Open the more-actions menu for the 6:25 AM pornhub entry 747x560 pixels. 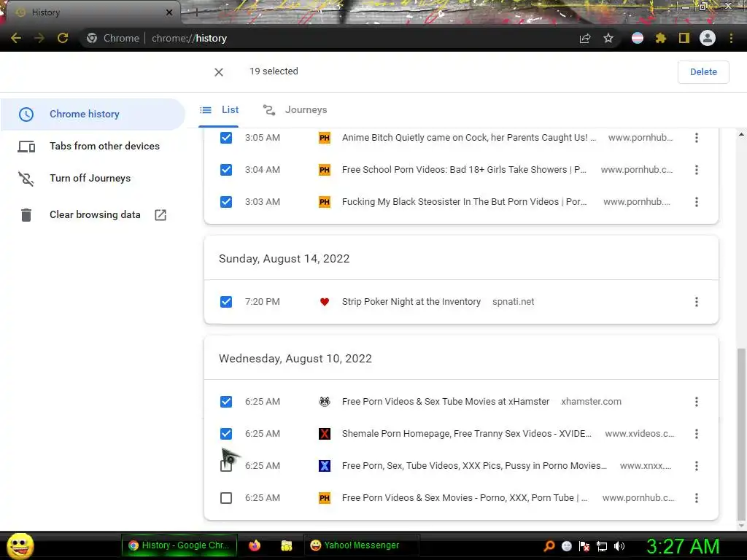697,498
